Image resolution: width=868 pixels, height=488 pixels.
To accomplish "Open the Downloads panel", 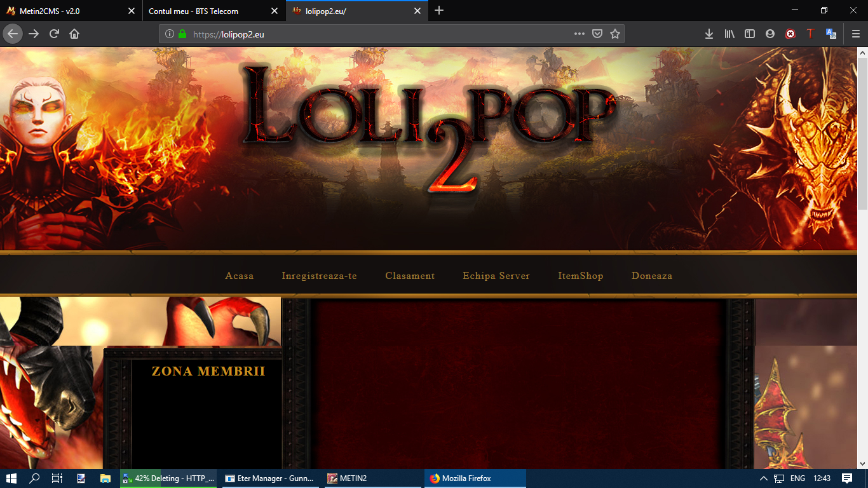I will click(x=709, y=34).
